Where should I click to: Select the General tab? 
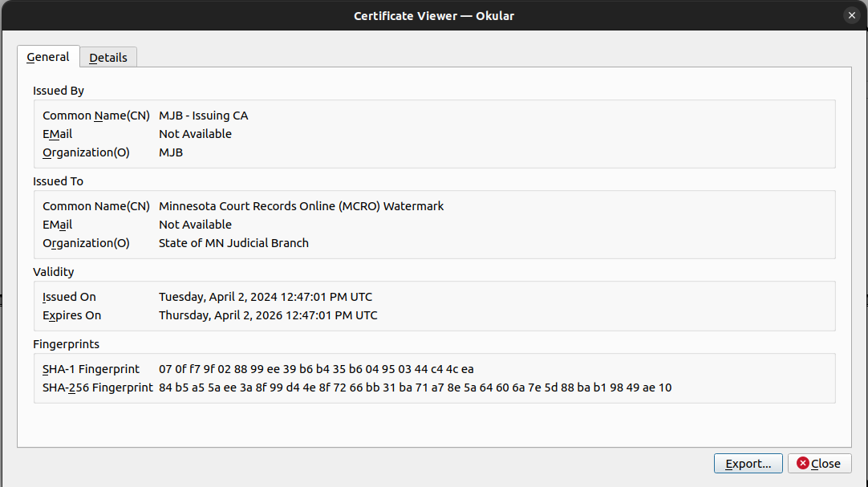48,57
